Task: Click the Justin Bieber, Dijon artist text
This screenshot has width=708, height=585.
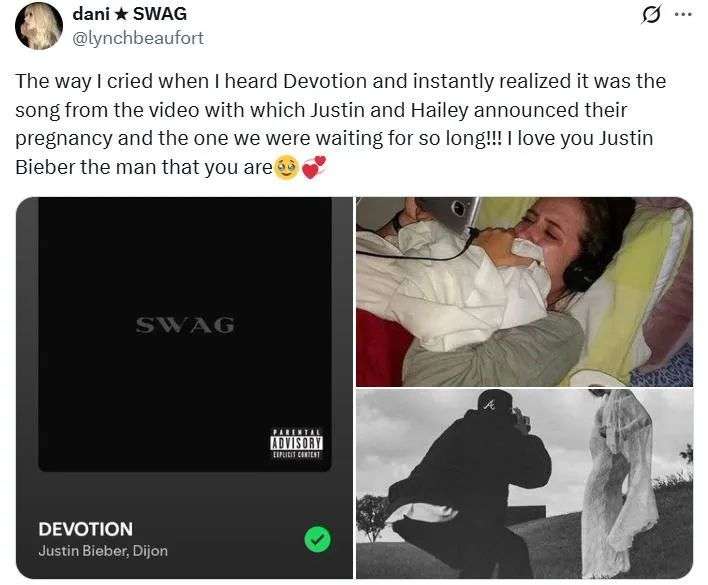Action: click(x=103, y=551)
